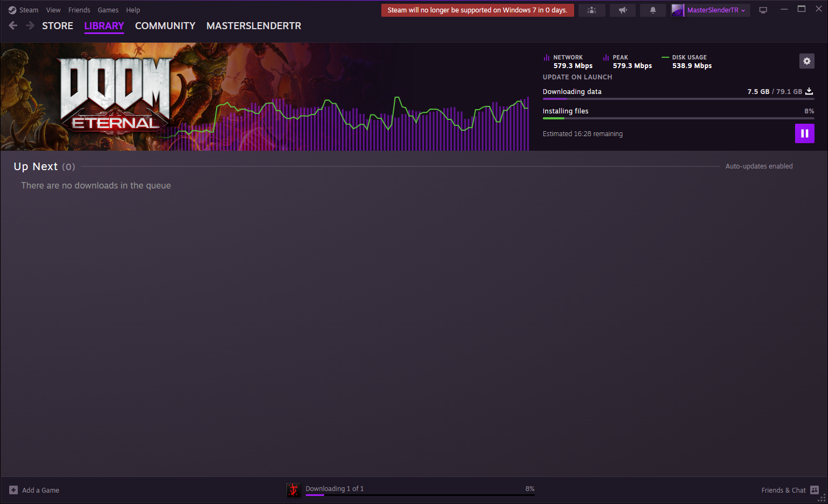The width and height of the screenshot is (828, 504).
Task: Click the '538.9 Mbps' disk usage value
Action: [692, 66]
